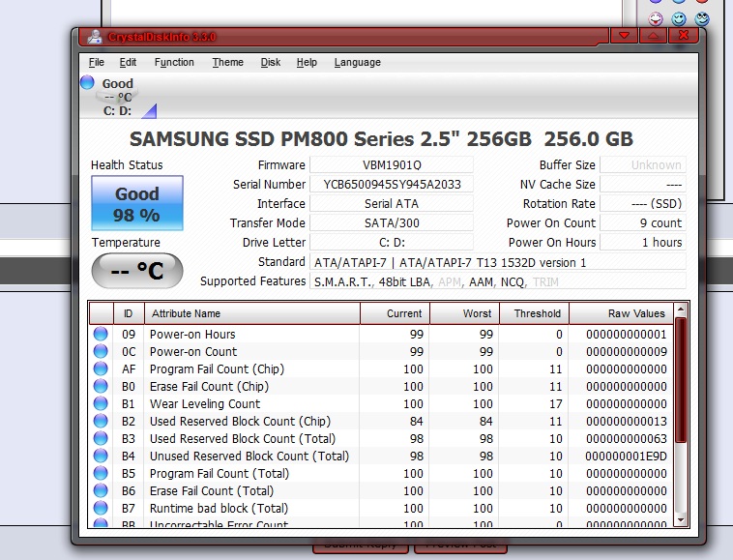Click status orb for Program Fail Count (Chip)
733x560 pixels.
(101, 368)
